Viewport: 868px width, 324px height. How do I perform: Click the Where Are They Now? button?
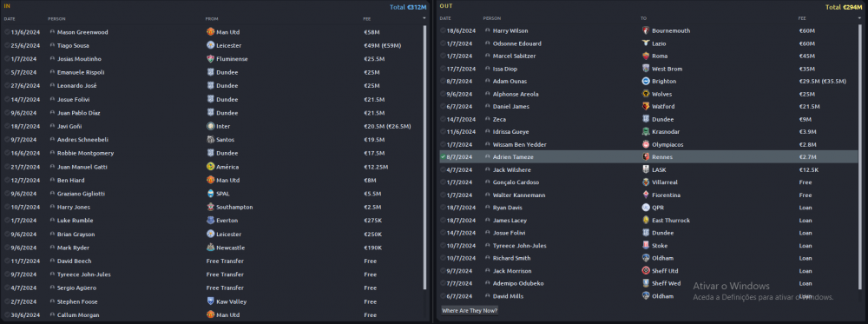point(470,311)
